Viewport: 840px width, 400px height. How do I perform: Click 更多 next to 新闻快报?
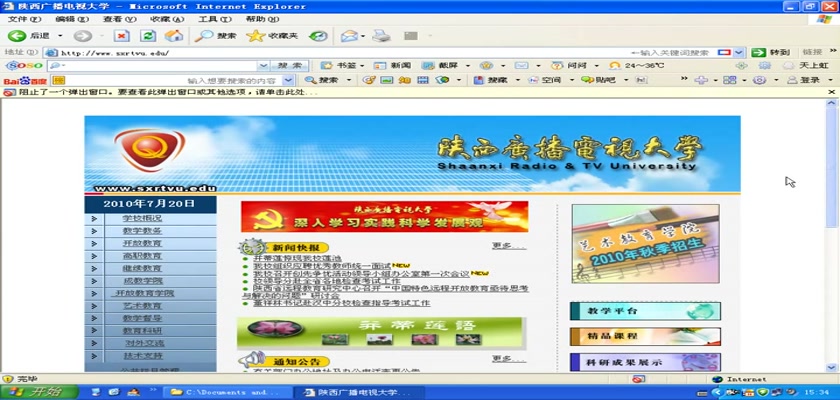pos(508,246)
